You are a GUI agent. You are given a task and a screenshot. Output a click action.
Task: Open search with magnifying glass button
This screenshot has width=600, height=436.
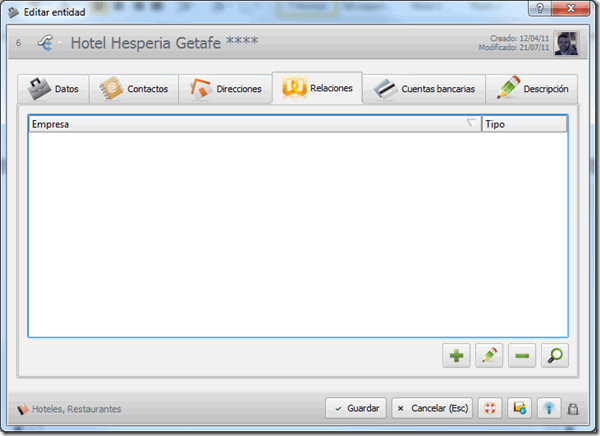[x=555, y=356]
